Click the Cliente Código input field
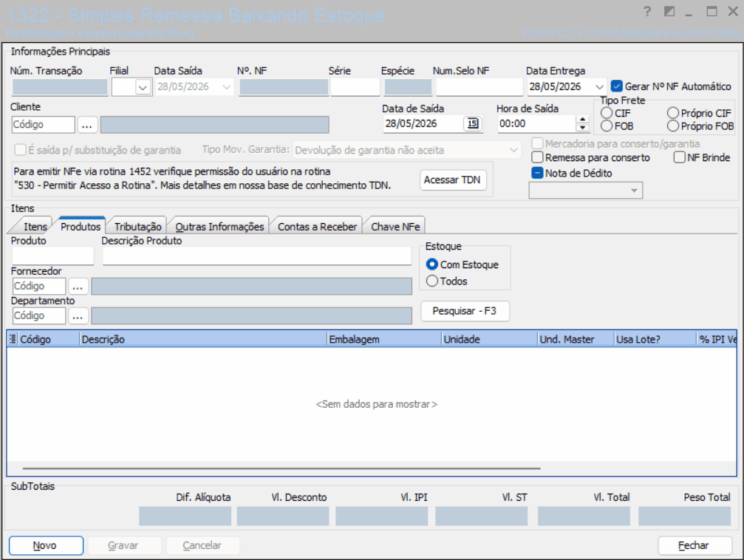Viewport: 744px width, 560px height. click(x=43, y=125)
